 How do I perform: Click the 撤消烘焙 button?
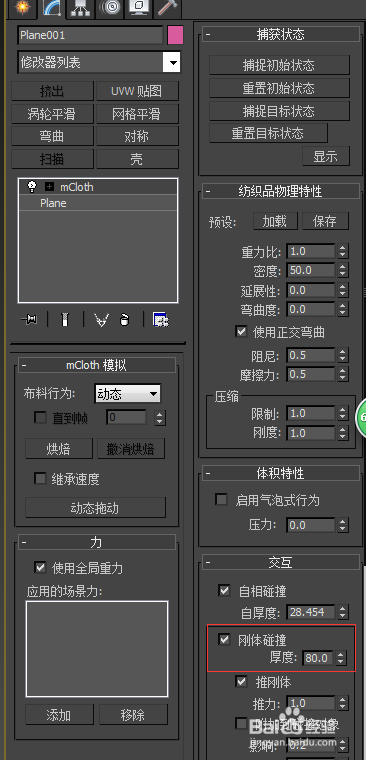pos(131,449)
